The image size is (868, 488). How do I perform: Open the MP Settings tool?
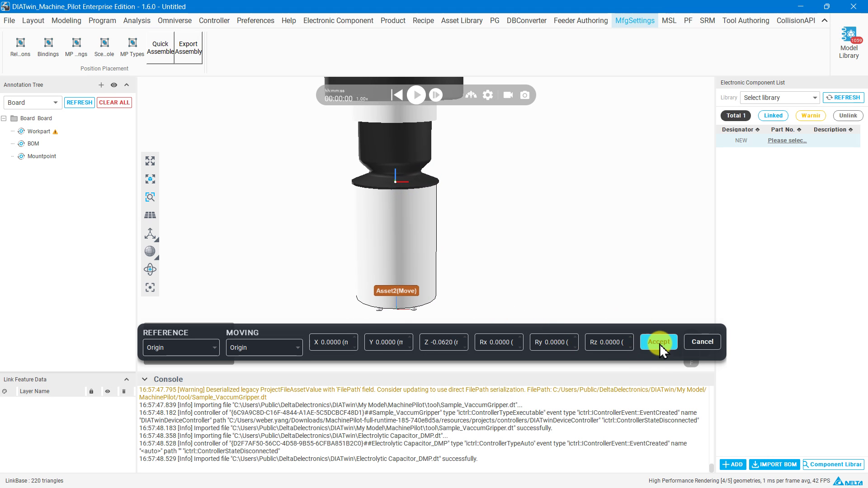pos(76,47)
